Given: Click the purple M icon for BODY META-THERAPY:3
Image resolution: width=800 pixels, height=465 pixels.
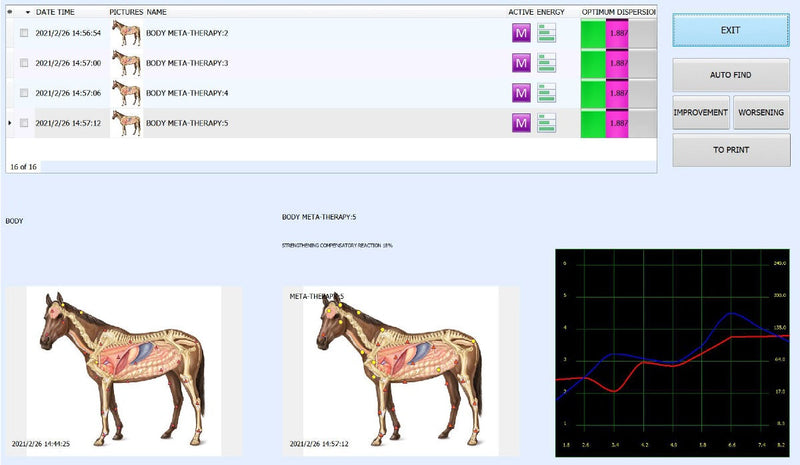Looking at the screenshot, I should pyautogui.click(x=521, y=63).
